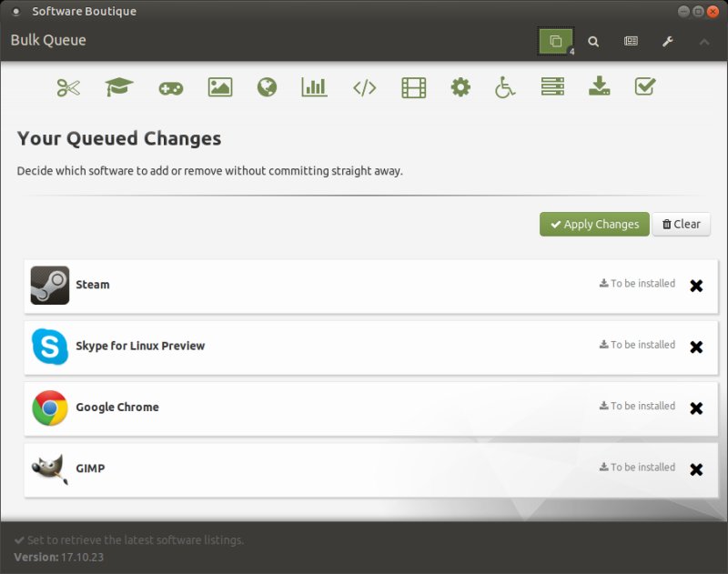Click the up chevron in header
The image size is (728, 574).
tap(704, 42)
